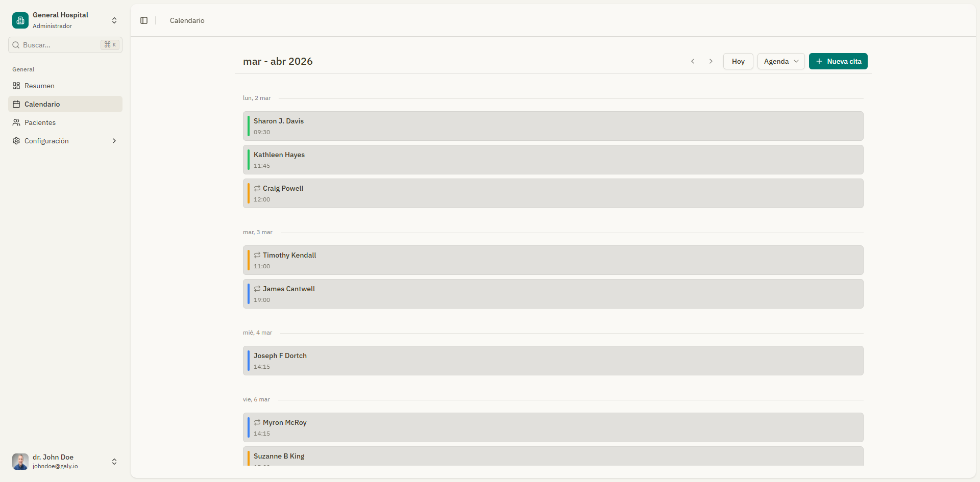980x482 pixels.
Task: Open the General Hospital workspace switcher
Action: pyautogui.click(x=114, y=20)
